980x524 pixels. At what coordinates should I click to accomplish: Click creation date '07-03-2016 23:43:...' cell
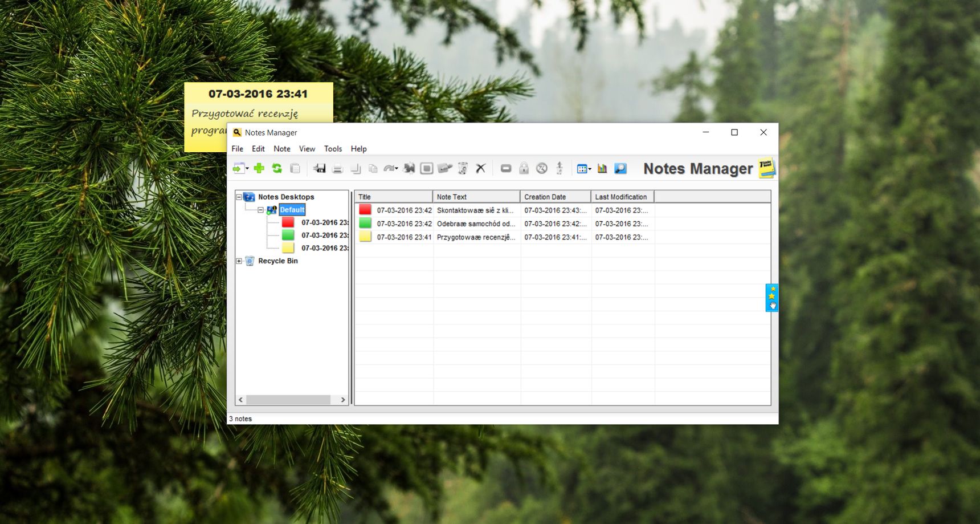pos(556,210)
